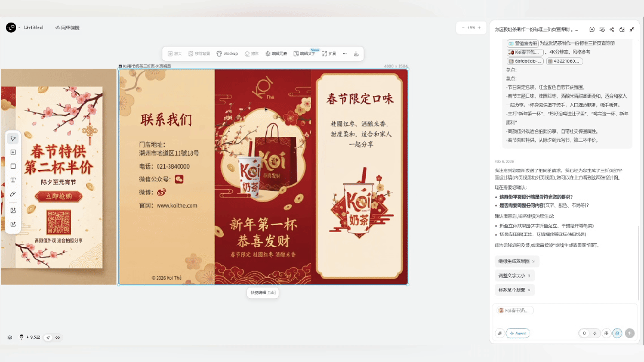Select the arrow selection tool in the left toolbar
This screenshot has width=644, height=362.
(x=13, y=138)
